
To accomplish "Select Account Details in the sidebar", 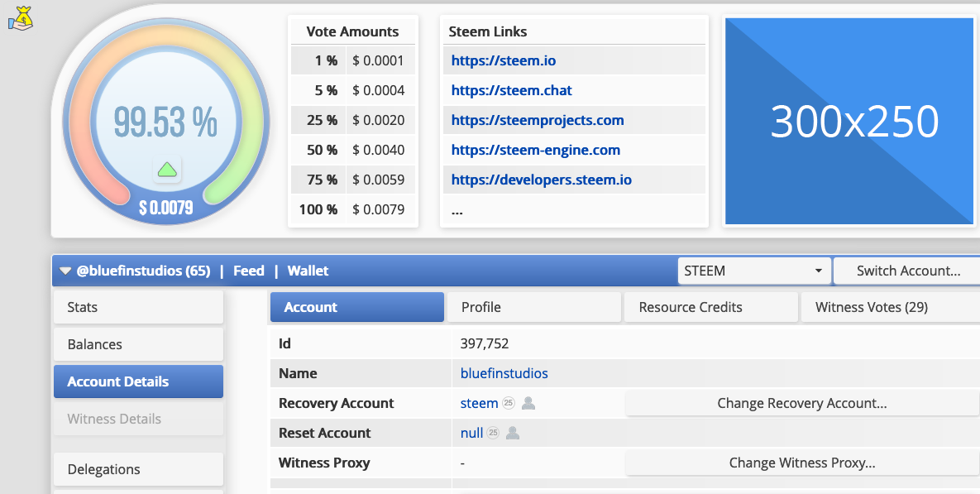I will (138, 381).
